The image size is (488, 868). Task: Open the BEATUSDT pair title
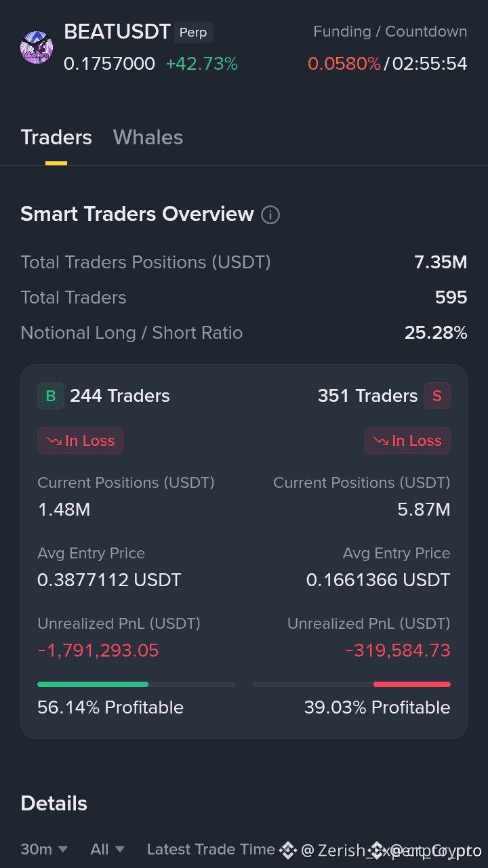click(117, 32)
